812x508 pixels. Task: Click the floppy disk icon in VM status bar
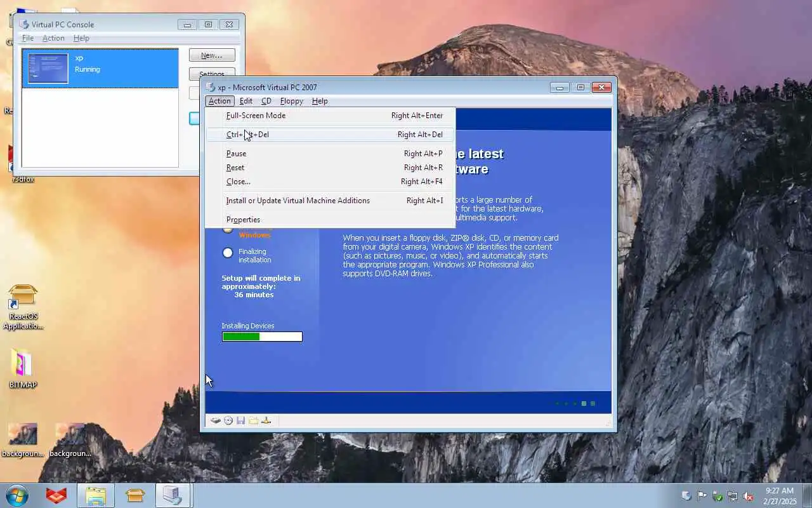point(240,420)
